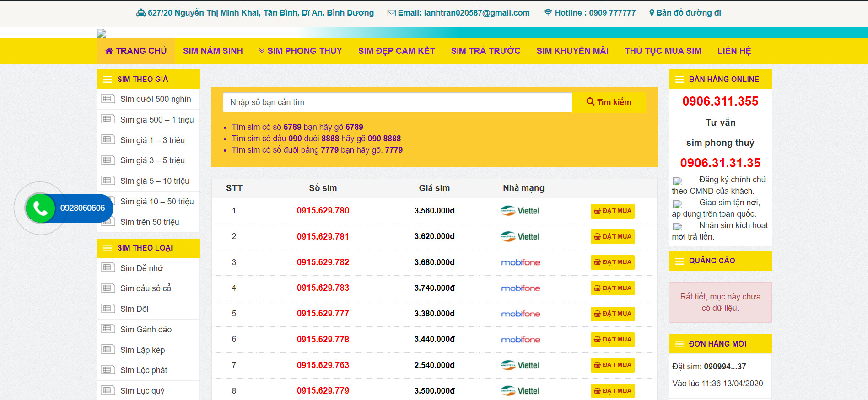This screenshot has width=868, height=400.
Task: Click the green phone call icon
Action: click(x=41, y=208)
